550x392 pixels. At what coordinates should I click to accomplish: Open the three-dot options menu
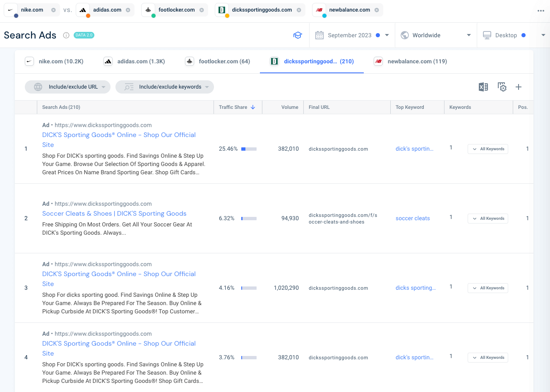(x=540, y=11)
